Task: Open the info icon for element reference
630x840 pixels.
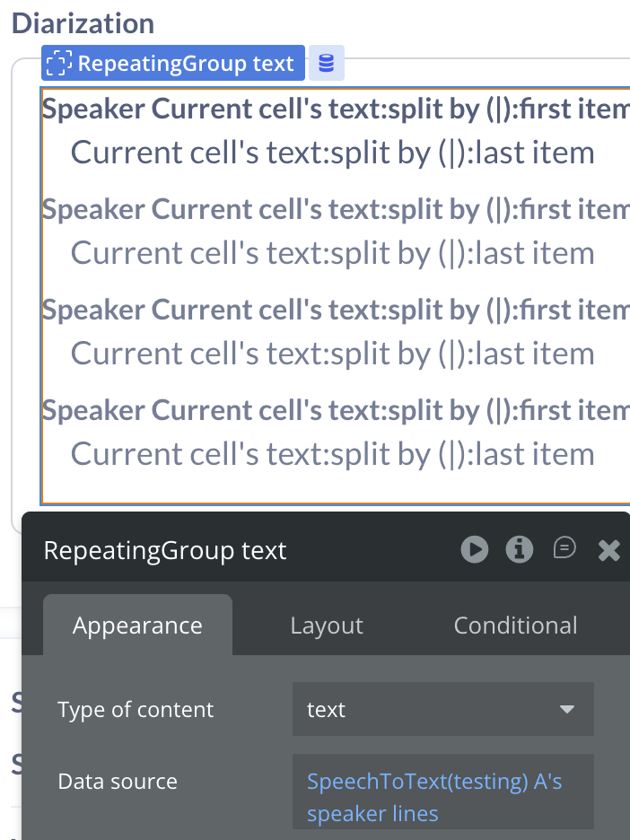Action: [520, 549]
